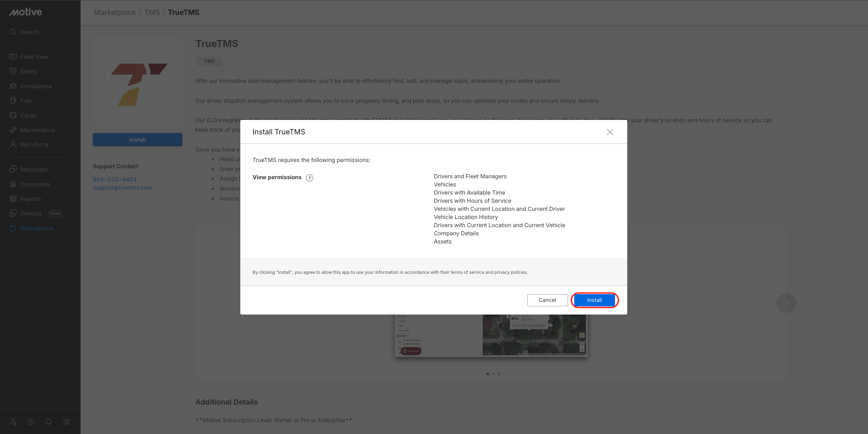Close the Install TrueTMS dialog
This screenshot has height=434, width=868.
(610, 132)
